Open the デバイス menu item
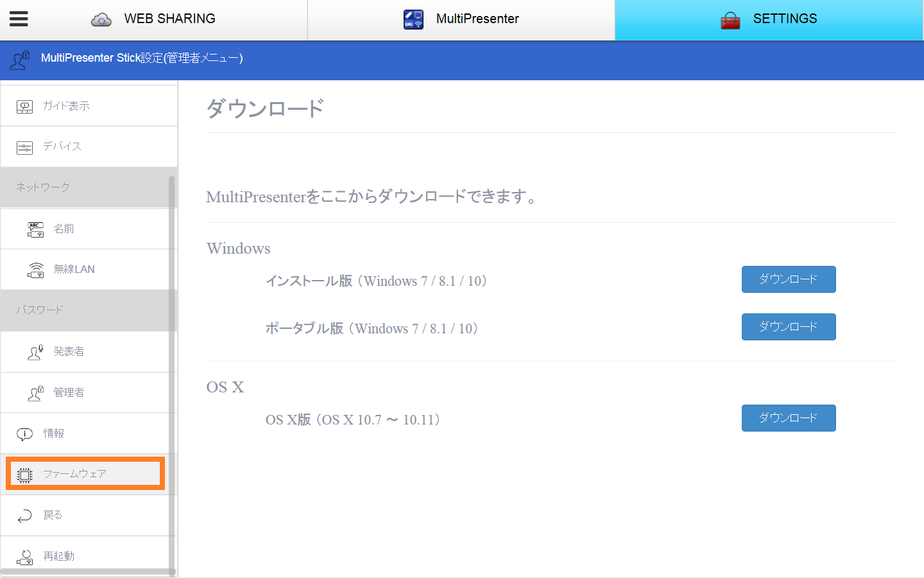 coord(89,147)
